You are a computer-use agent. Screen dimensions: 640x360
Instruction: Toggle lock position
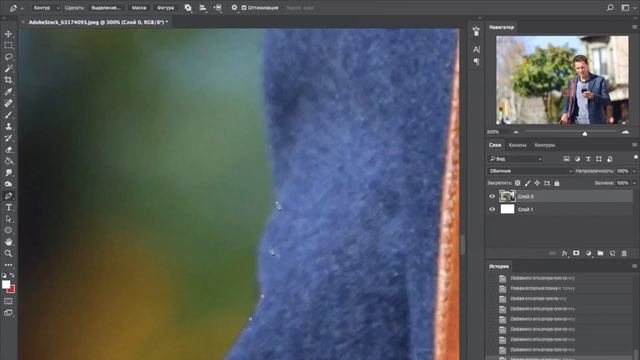click(x=537, y=183)
